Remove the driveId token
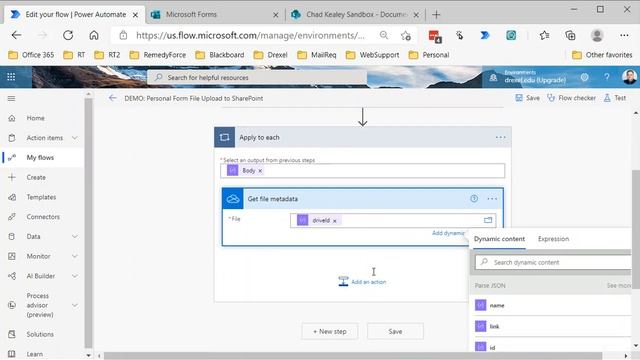640x360 pixels. tap(335, 221)
